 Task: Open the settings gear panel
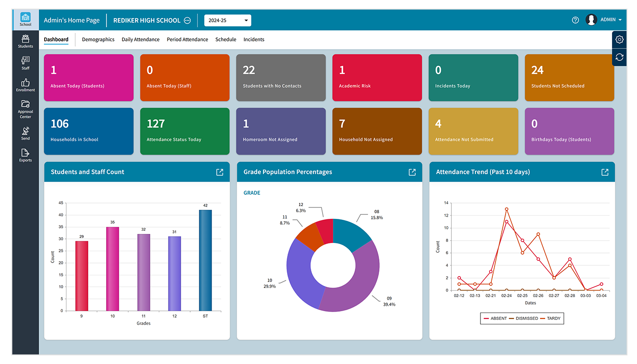coord(619,39)
